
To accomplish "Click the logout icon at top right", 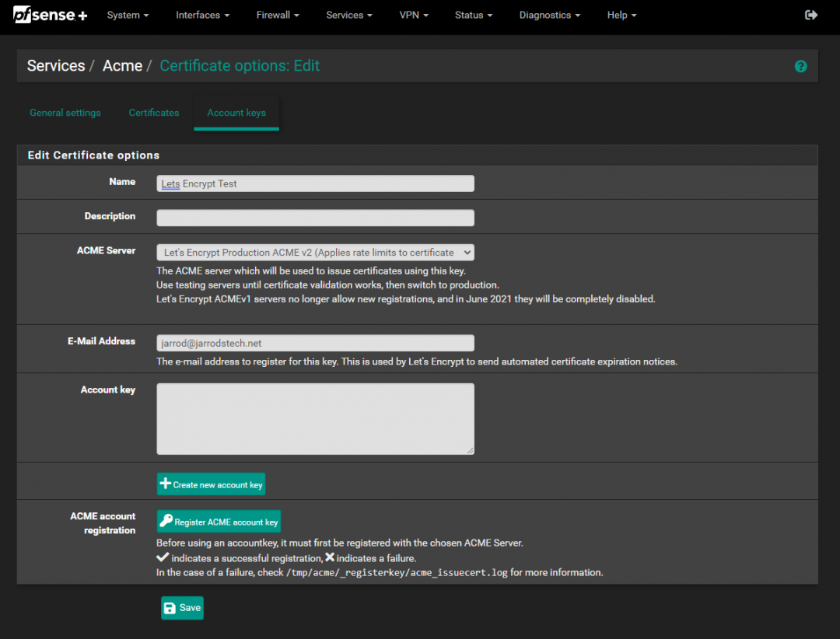I will (811, 14).
